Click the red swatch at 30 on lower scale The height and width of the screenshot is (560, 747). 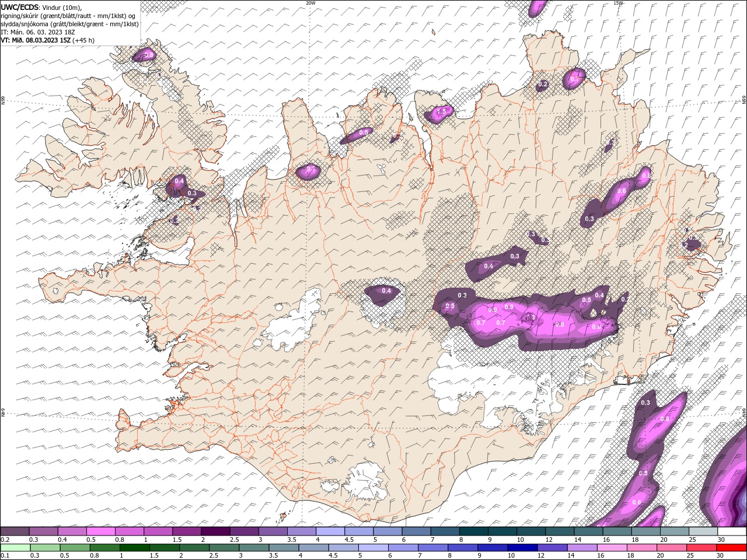(731, 548)
